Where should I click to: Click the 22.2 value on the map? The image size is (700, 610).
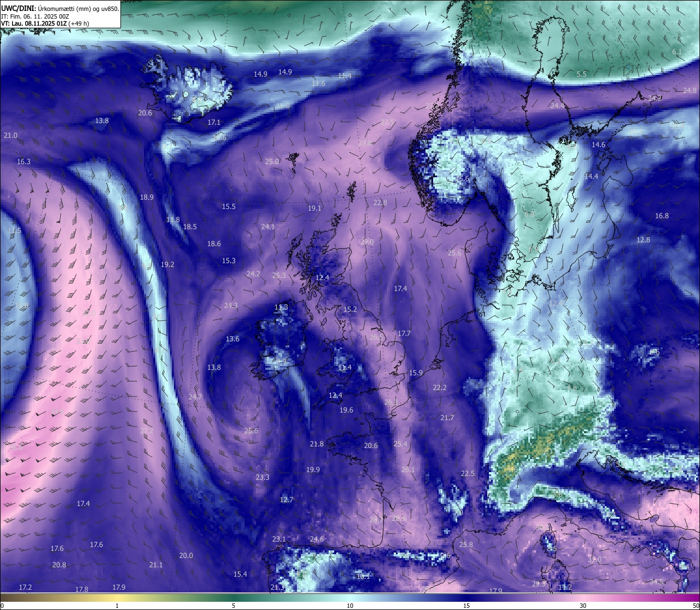click(440, 388)
